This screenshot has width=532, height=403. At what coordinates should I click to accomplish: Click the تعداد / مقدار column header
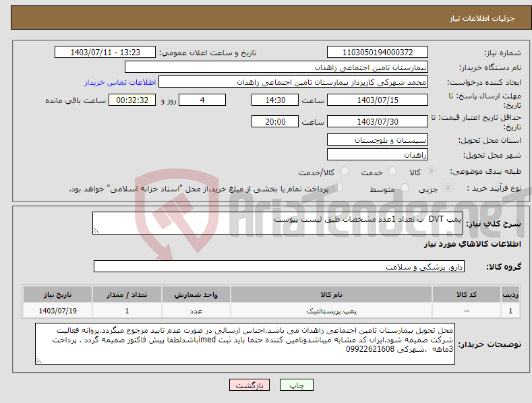[127, 294]
